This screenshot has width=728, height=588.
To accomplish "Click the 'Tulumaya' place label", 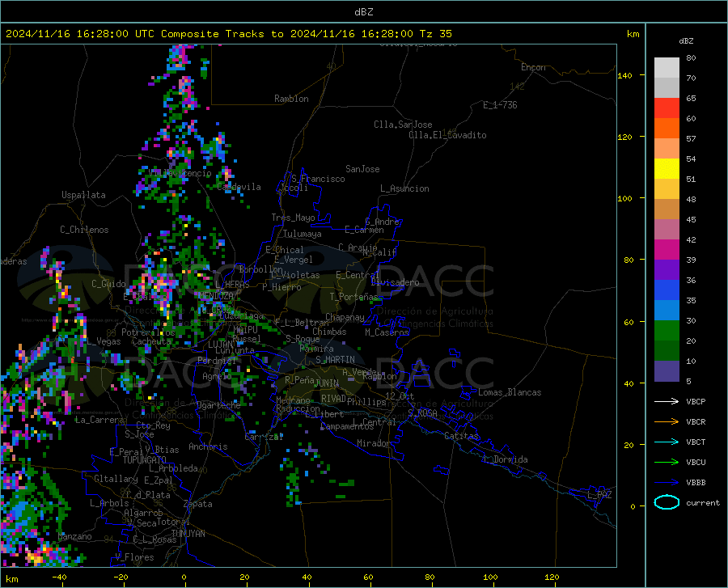I will coord(303,234).
